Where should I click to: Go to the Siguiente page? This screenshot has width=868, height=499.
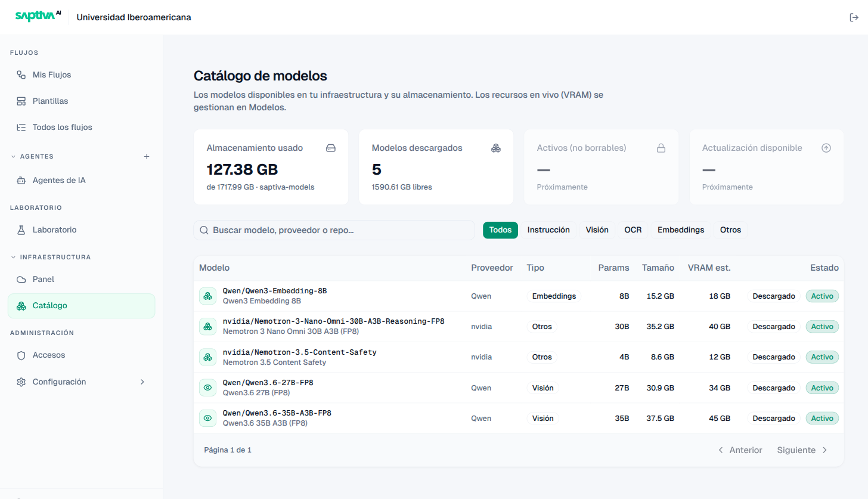802,450
